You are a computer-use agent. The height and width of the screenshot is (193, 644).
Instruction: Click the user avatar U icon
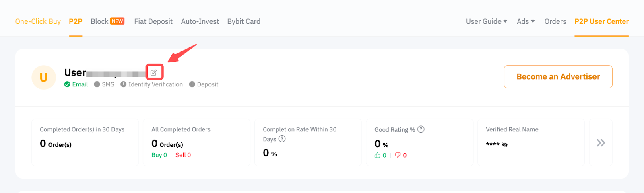(x=43, y=77)
